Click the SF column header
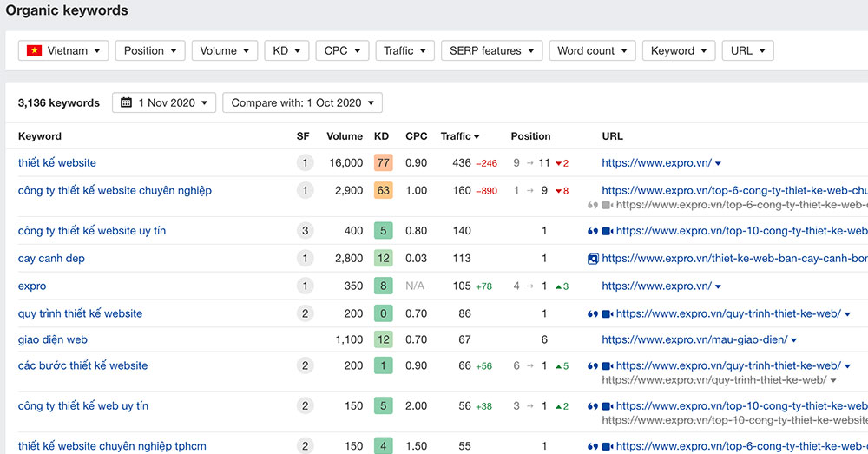This screenshot has height=454, width=868. pos(303,136)
